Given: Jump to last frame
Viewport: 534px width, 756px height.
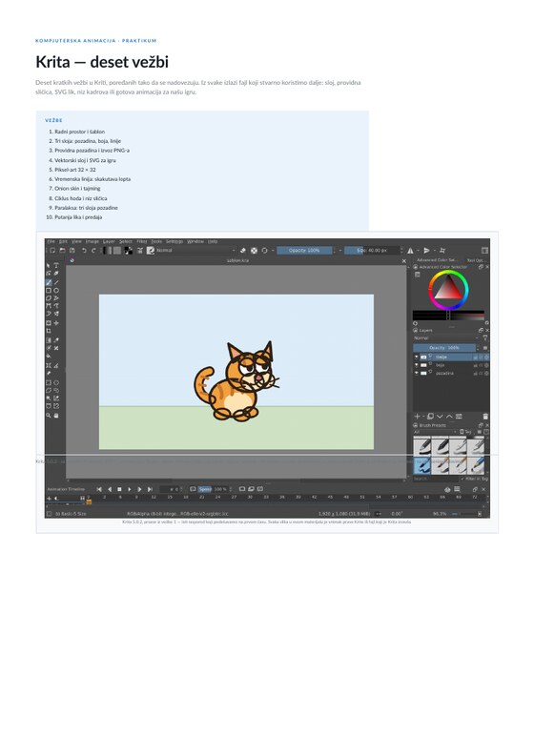Looking at the screenshot, I should (x=150, y=489).
